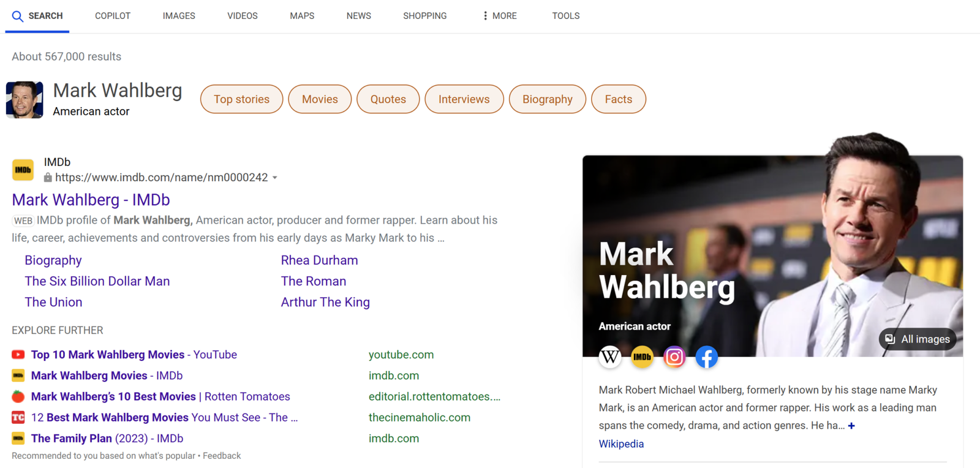This screenshot has height=468, width=980.
Task: Open the Mark Wahlberg - IMDb result title
Action: click(x=91, y=200)
